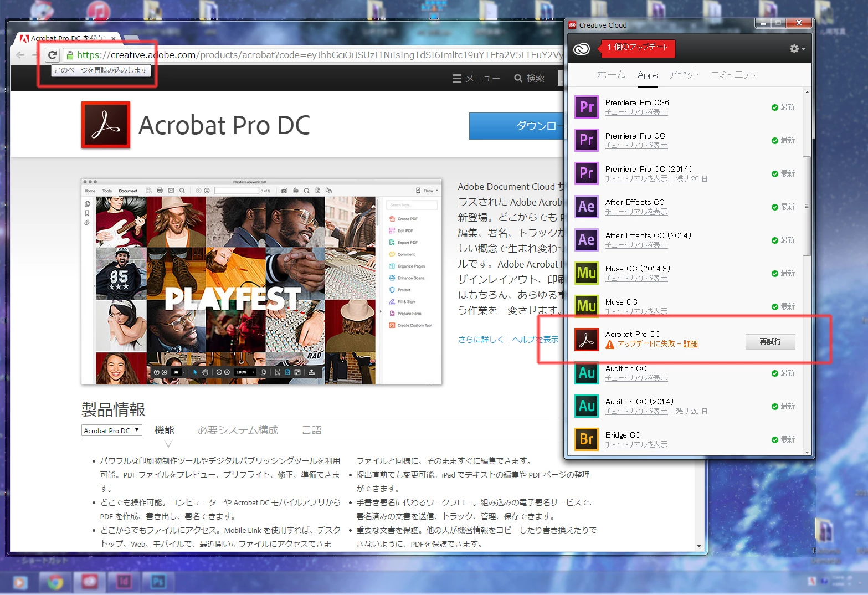Select the Apps tab in Creative Cloud

[648, 75]
